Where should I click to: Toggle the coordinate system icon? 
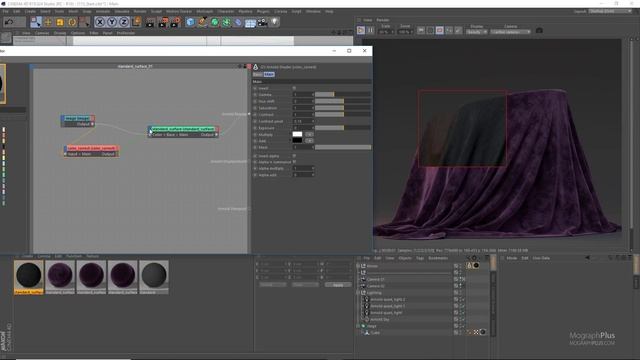tap(136, 22)
